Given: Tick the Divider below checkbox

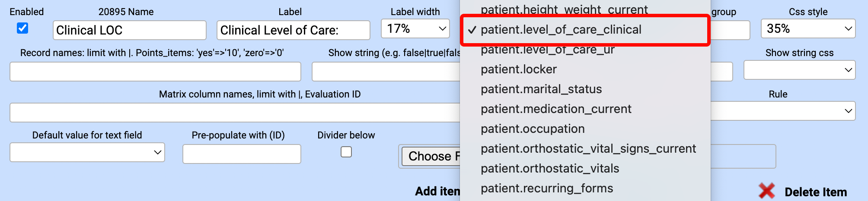Looking at the screenshot, I should pos(346,152).
